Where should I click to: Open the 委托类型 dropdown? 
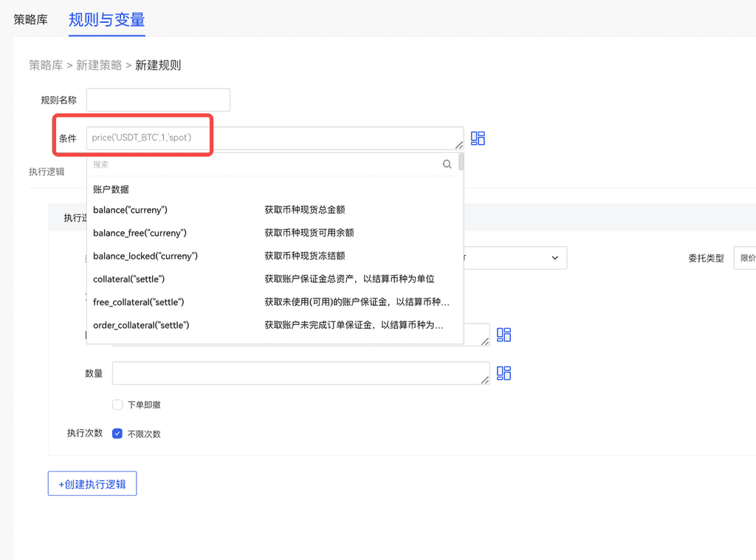coord(743,259)
